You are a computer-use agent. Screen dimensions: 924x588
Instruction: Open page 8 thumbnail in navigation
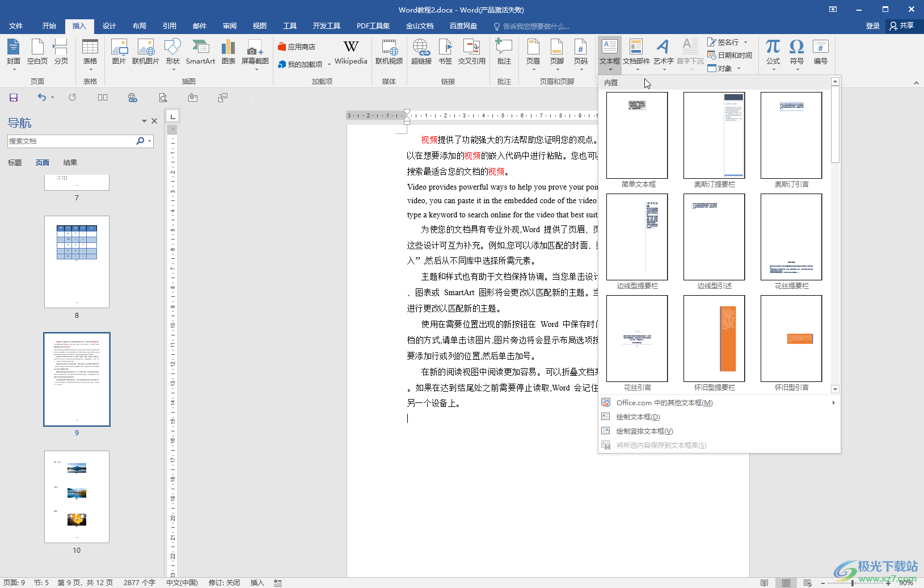pyautogui.click(x=77, y=262)
